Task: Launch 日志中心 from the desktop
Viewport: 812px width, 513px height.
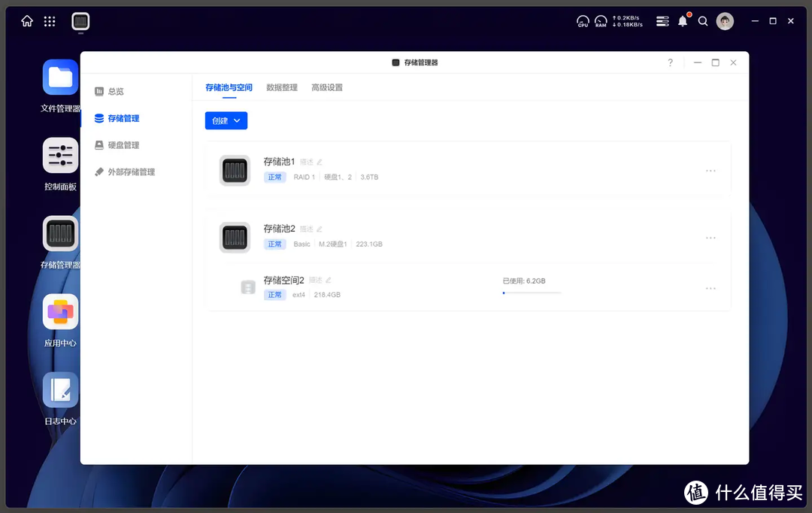Action: [59, 390]
